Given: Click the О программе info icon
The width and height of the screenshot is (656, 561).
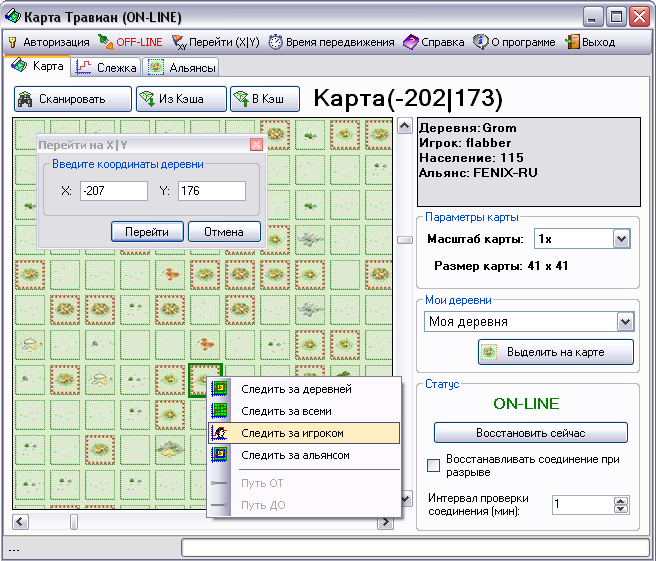Looking at the screenshot, I should pyautogui.click(x=481, y=42).
